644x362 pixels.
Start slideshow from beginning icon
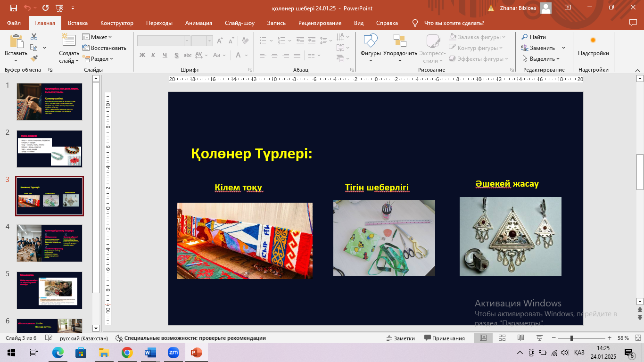60,8
